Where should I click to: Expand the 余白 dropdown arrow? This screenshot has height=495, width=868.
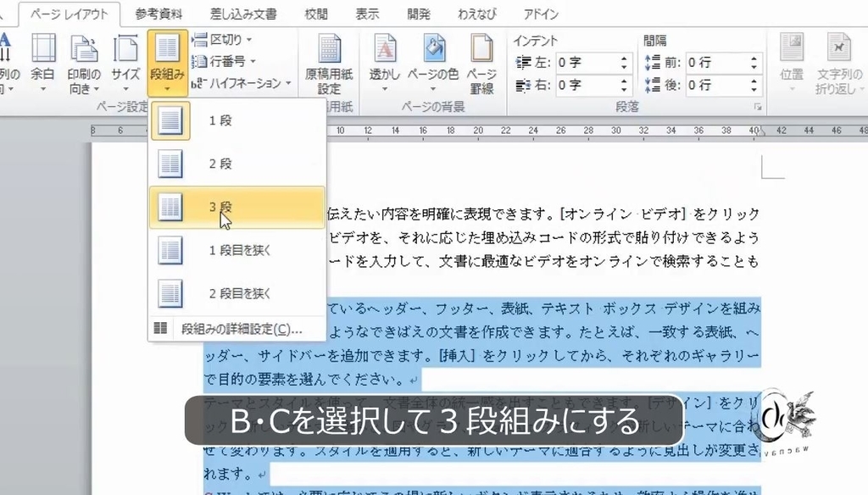(42, 89)
